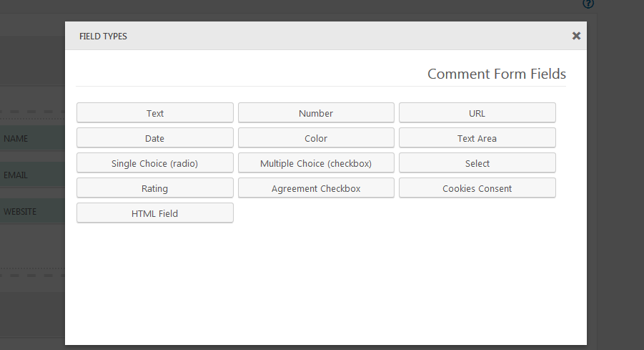Add a Rating field

pos(155,188)
